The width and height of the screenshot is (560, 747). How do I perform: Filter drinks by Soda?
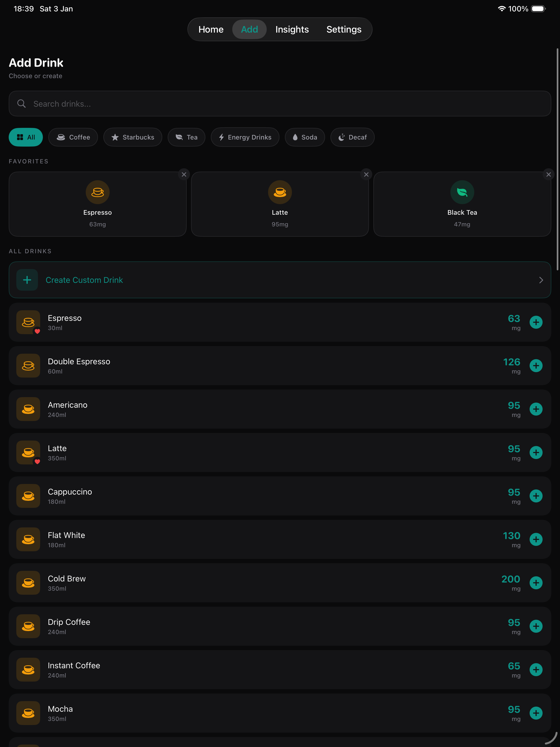click(305, 137)
